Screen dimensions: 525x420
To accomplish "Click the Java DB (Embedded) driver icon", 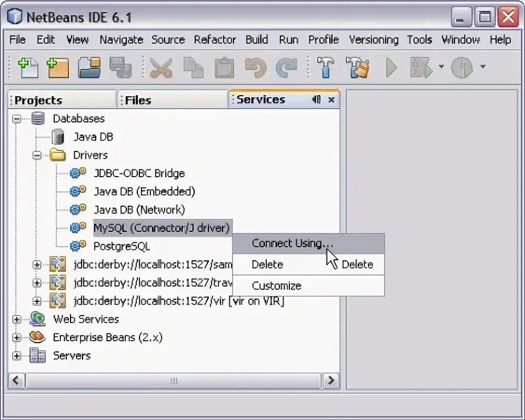I will point(78,191).
